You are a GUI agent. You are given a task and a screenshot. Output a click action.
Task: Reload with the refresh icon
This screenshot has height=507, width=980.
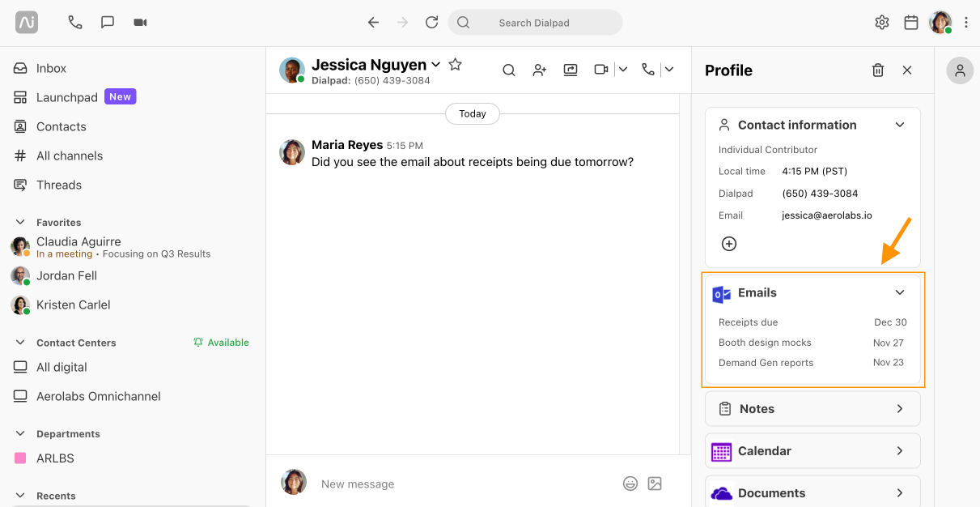pos(431,23)
